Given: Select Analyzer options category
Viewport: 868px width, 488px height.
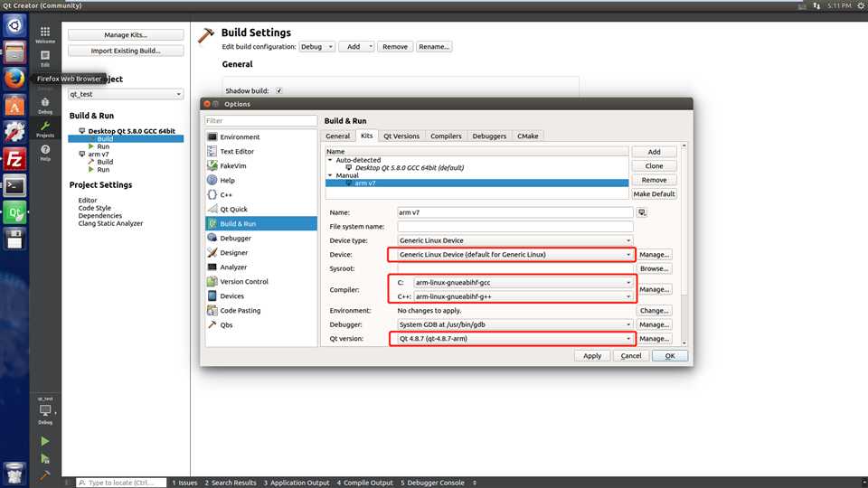Looking at the screenshot, I should point(260,267).
